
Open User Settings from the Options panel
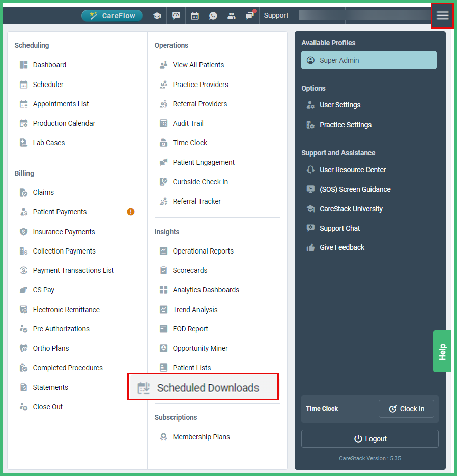click(x=340, y=105)
